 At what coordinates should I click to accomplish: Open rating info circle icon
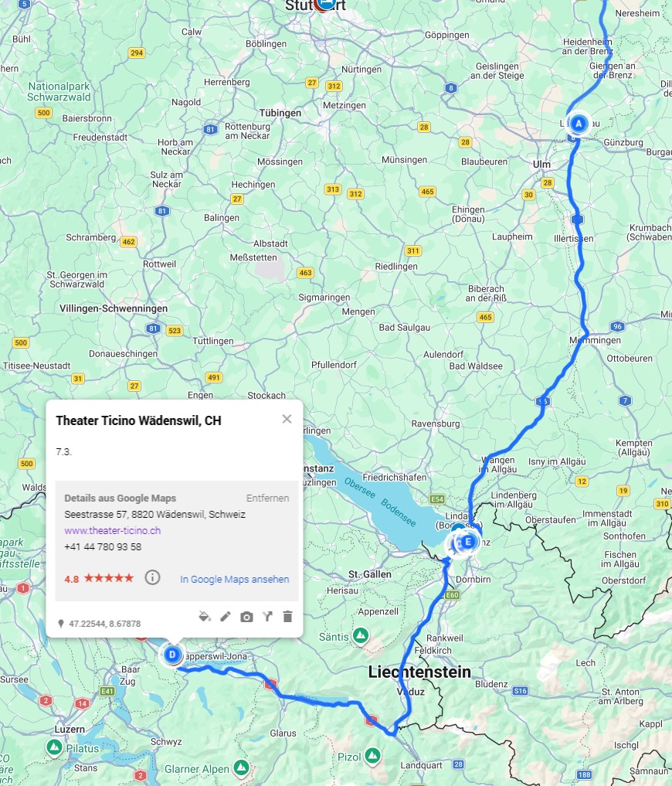152,577
